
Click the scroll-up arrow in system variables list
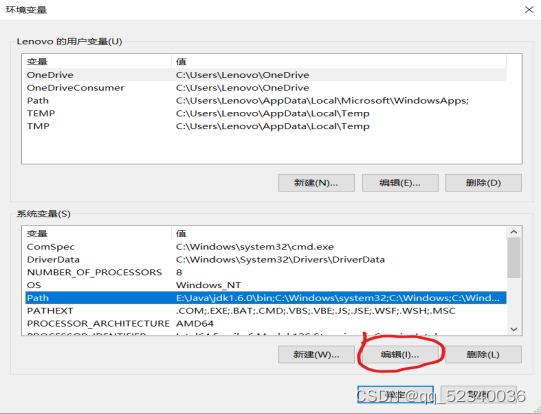pyautogui.click(x=514, y=232)
